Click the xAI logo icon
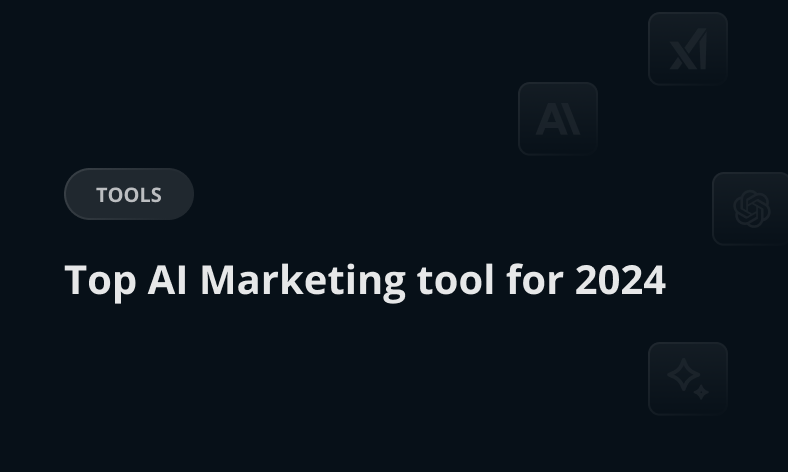 point(688,49)
